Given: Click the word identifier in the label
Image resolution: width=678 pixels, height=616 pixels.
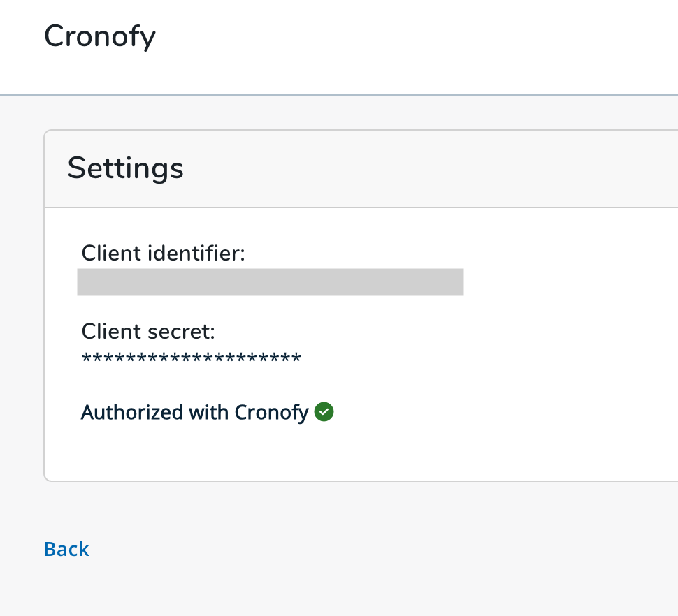Looking at the screenshot, I should pyautogui.click(x=196, y=253).
